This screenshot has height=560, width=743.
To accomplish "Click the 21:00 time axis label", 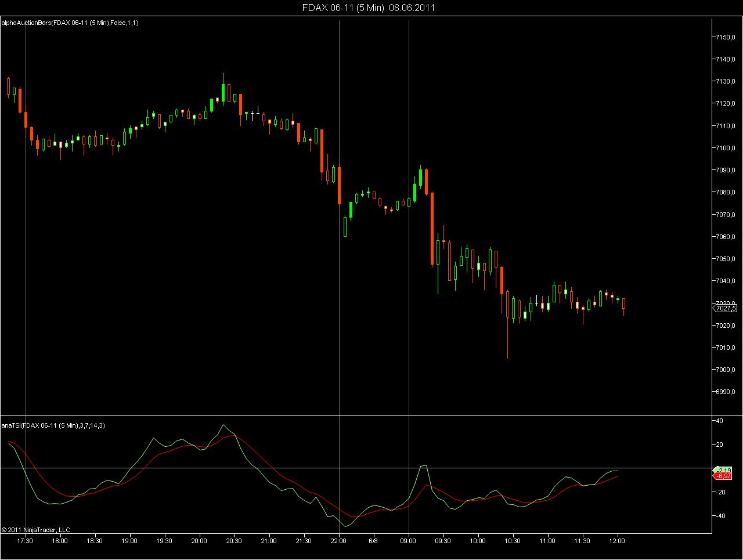I will 269,541.
